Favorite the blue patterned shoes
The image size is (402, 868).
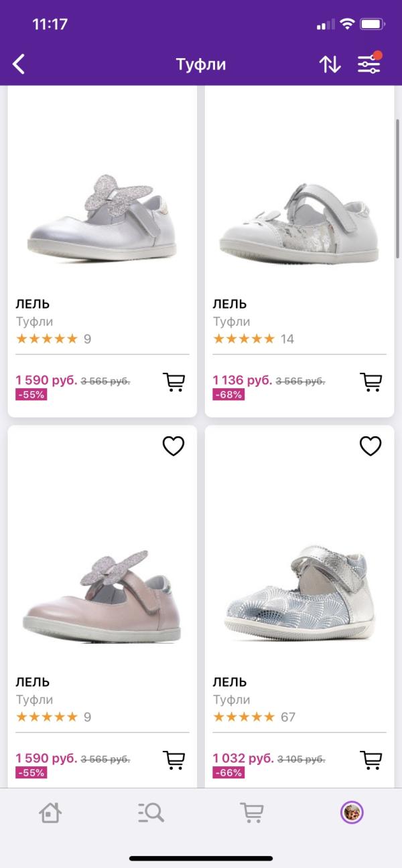click(371, 446)
